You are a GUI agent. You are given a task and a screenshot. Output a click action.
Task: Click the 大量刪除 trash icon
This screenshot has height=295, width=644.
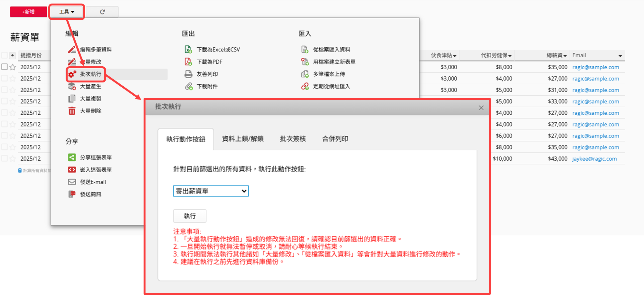(72, 111)
